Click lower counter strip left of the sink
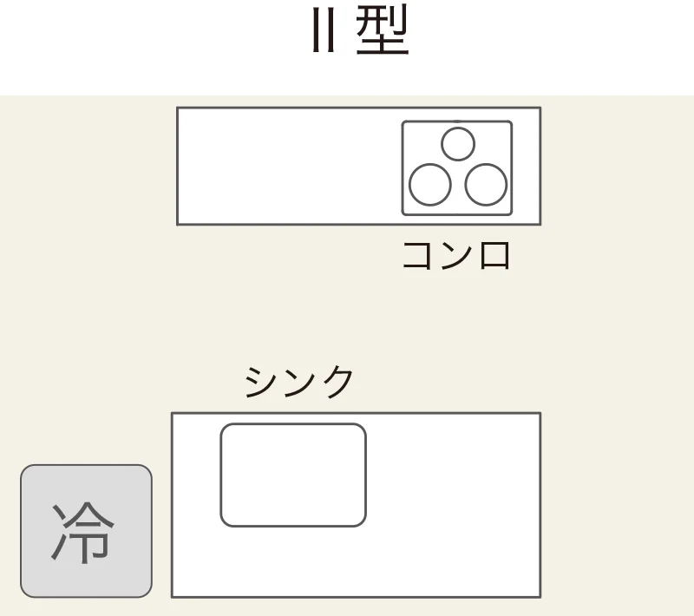Image resolution: width=694 pixels, height=616 pixels. 196,504
